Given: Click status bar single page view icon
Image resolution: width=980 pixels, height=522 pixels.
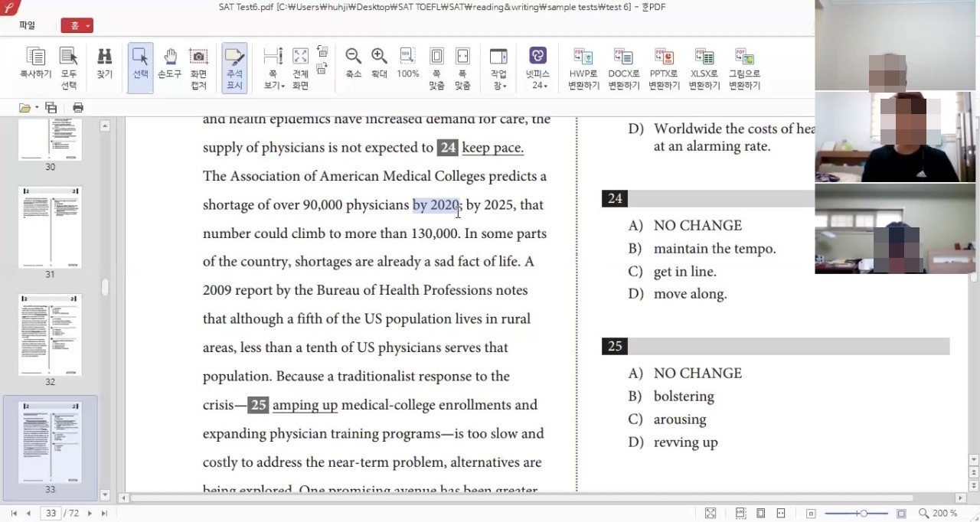Looking at the screenshot, I should click(x=761, y=514).
